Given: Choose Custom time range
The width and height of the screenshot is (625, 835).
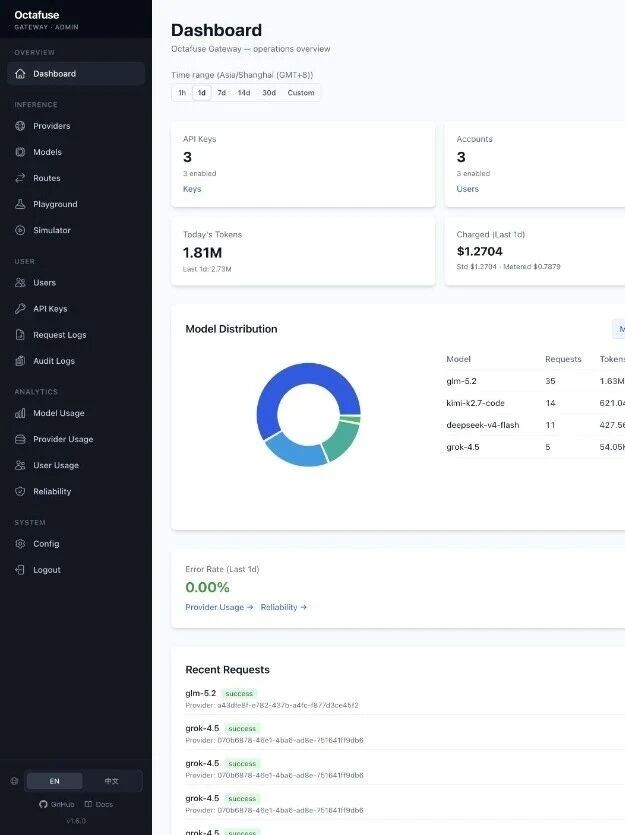Looking at the screenshot, I should (x=301, y=93).
